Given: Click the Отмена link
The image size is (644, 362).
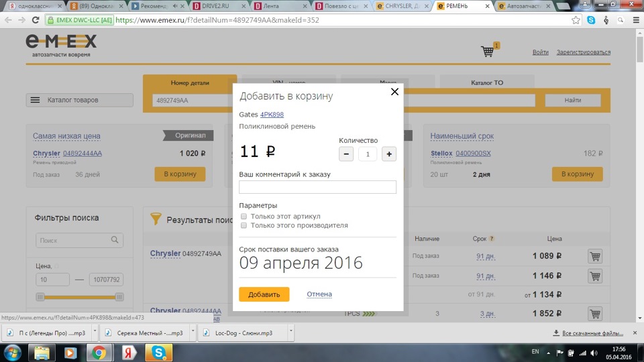Looking at the screenshot, I should coord(319,294).
